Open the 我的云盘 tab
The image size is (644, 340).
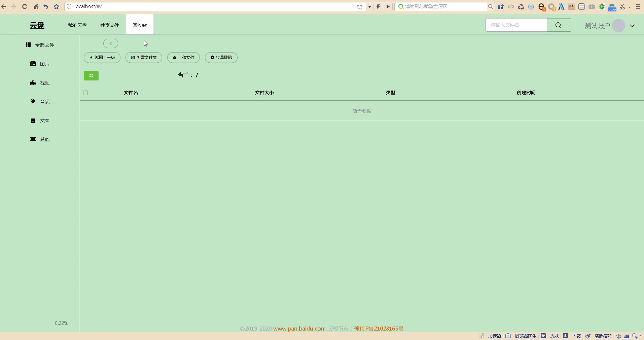pyautogui.click(x=77, y=25)
